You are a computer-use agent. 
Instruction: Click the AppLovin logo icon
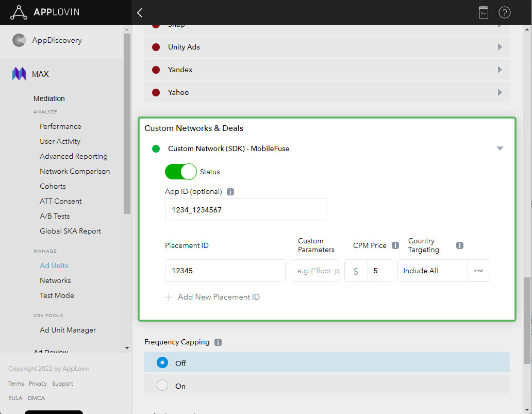click(19, 12)
